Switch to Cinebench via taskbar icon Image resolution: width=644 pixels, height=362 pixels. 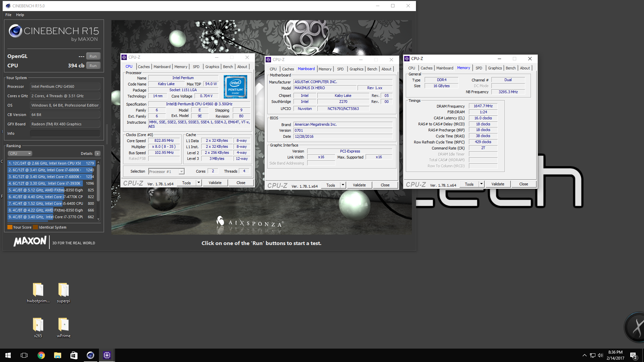click(90, 355)
